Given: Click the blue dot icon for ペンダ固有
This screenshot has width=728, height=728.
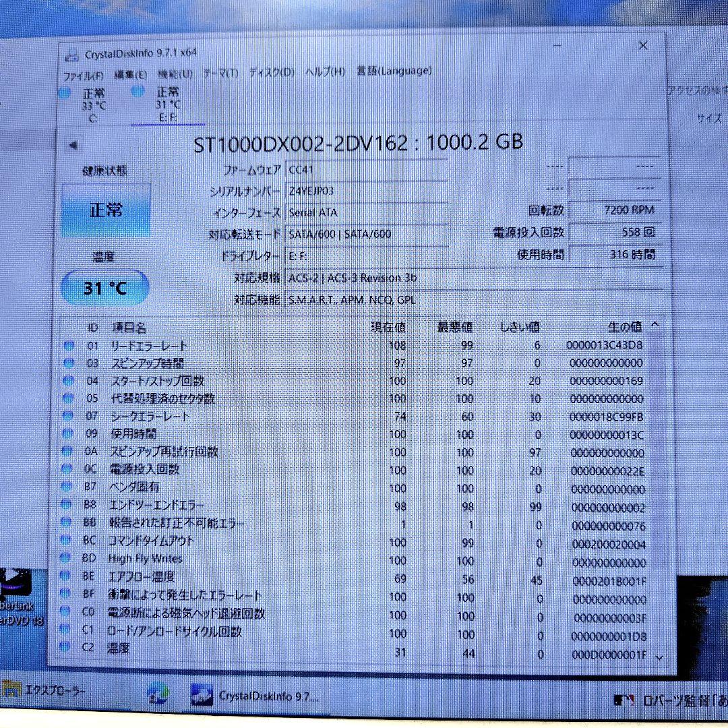Looking at the screenshot, I should pyautogui.click(x=67, y=487).
